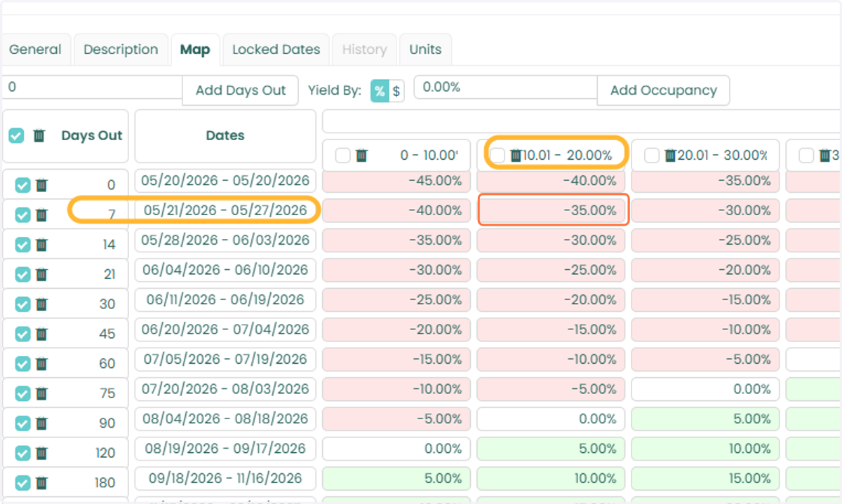Click the Dates column header
This screenshot has width=842, height=504.
pyautogui.click(x=225, y=136)
